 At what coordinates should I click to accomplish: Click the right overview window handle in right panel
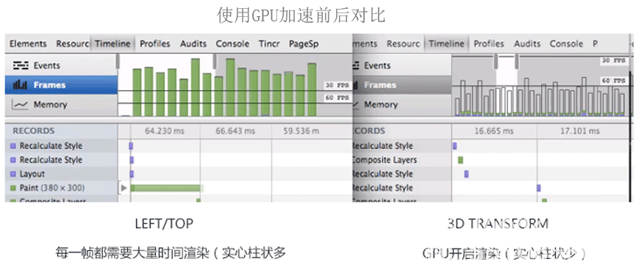(x=517, y=61)
